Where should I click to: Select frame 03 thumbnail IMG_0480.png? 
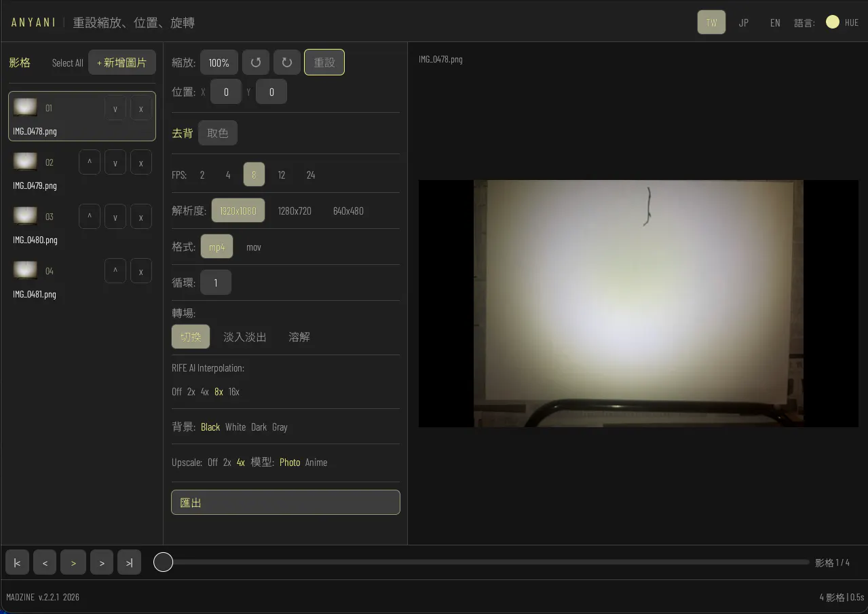tap(26, 216)
